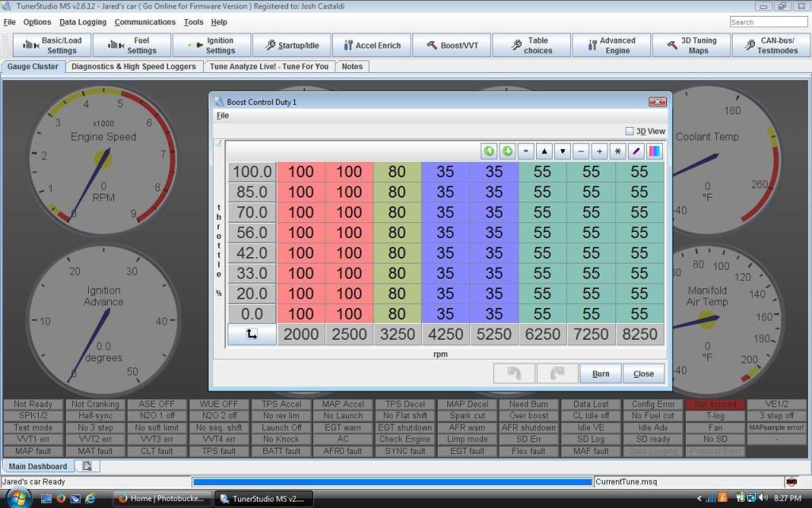
Task: Click the black up triangle button
Action: (545, 151)
